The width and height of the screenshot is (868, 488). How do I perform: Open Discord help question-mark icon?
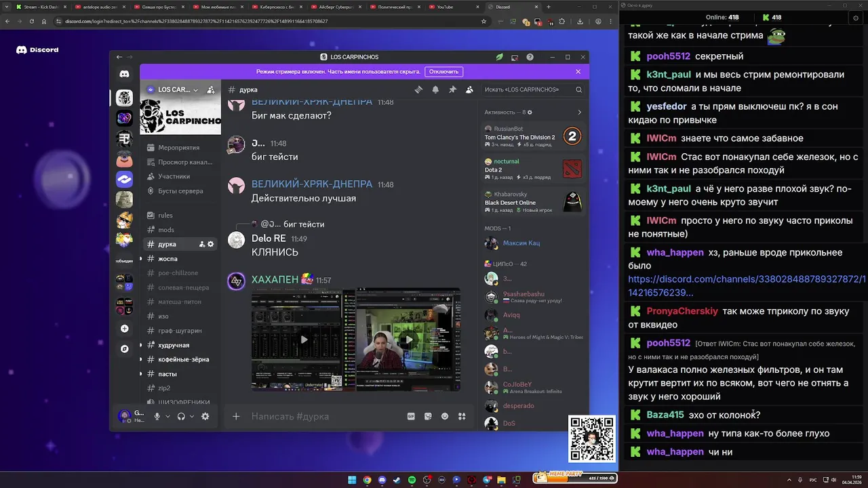(530, 57)
